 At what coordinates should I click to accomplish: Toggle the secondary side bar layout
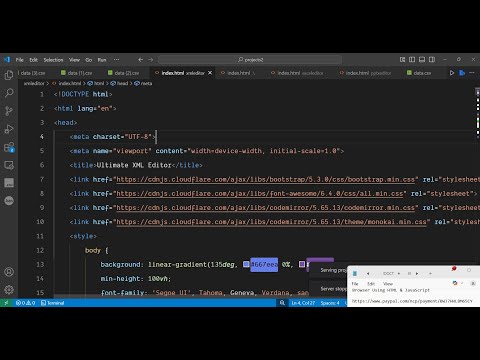432,60
